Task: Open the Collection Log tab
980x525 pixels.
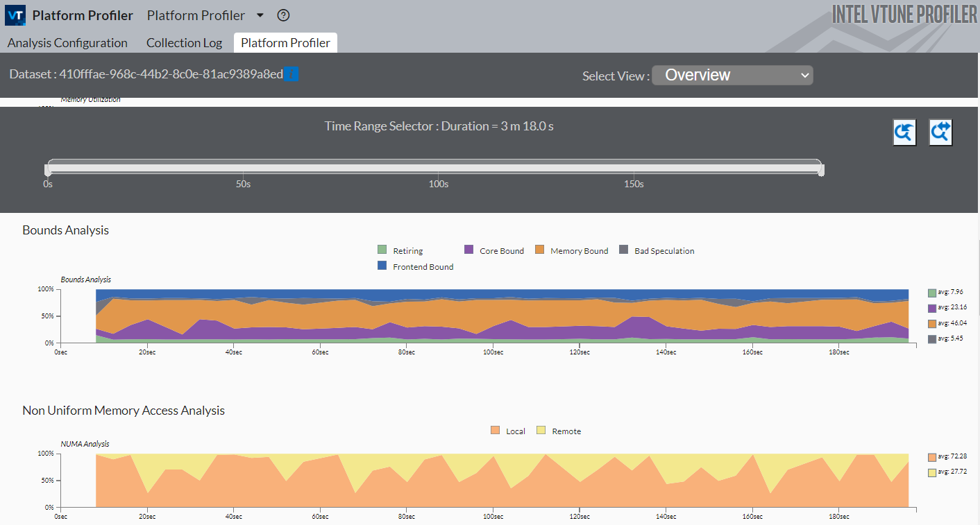Action: [x=184, y=43]
